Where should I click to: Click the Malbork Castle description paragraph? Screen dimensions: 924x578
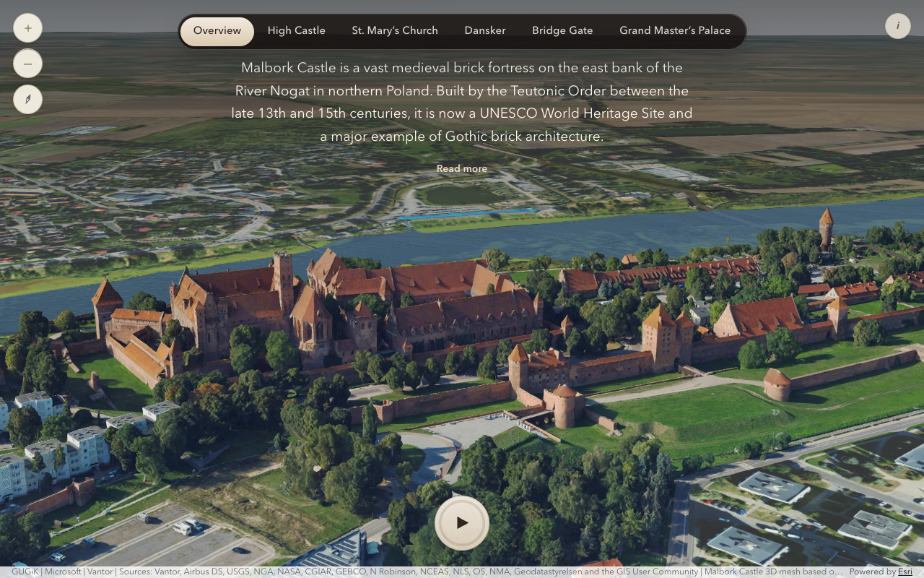click(462, 102)
